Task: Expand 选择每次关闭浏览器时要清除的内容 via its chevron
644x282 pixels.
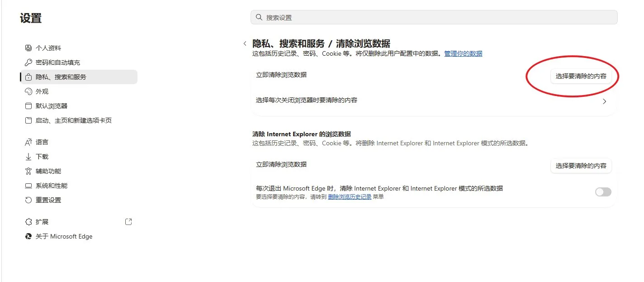Action: pyautogui.click(x=605, y=101)
